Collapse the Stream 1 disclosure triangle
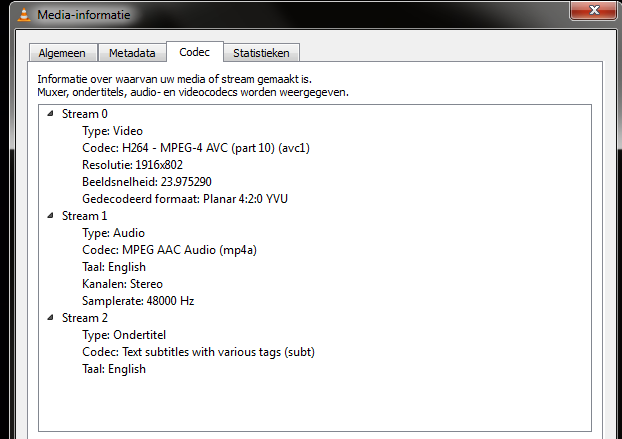The width and height of the screenshot is (622, 439). (50, 216)
